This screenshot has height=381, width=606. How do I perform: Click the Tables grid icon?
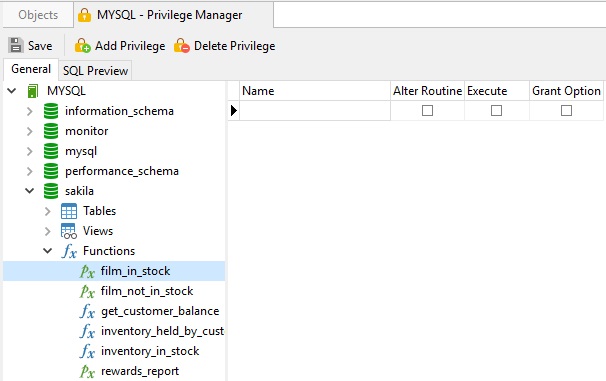click(x=69, y=211)
